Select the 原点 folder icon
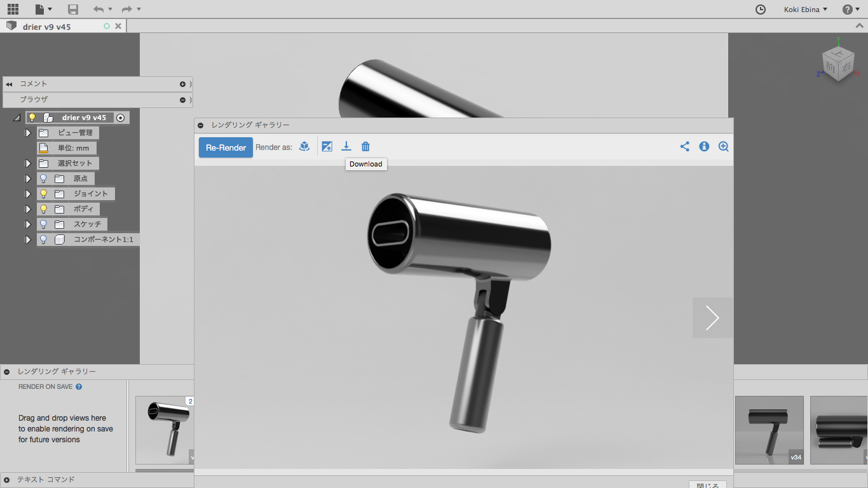The height and width of the screenshot is (488, 868). click(x=60, y=179)
